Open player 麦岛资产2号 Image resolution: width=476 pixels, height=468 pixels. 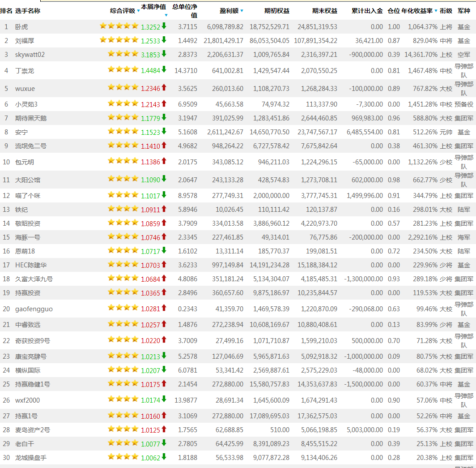pos(33,430)
